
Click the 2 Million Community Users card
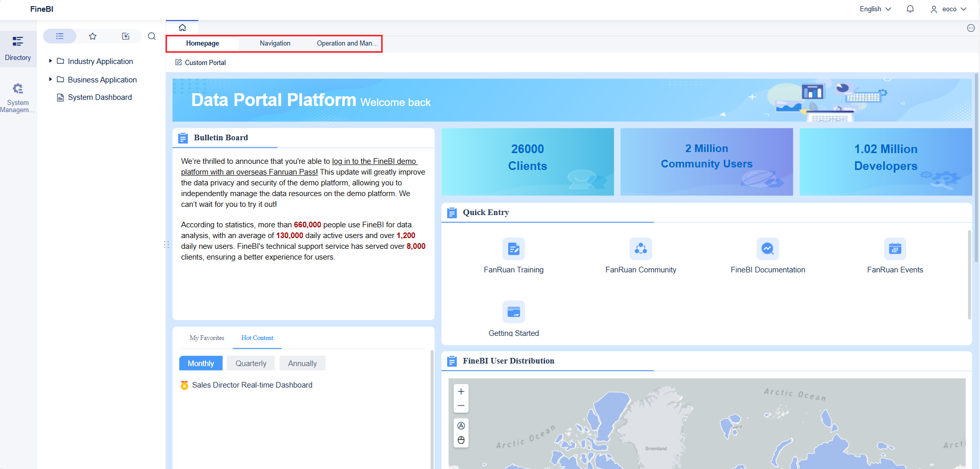point(706,162)
